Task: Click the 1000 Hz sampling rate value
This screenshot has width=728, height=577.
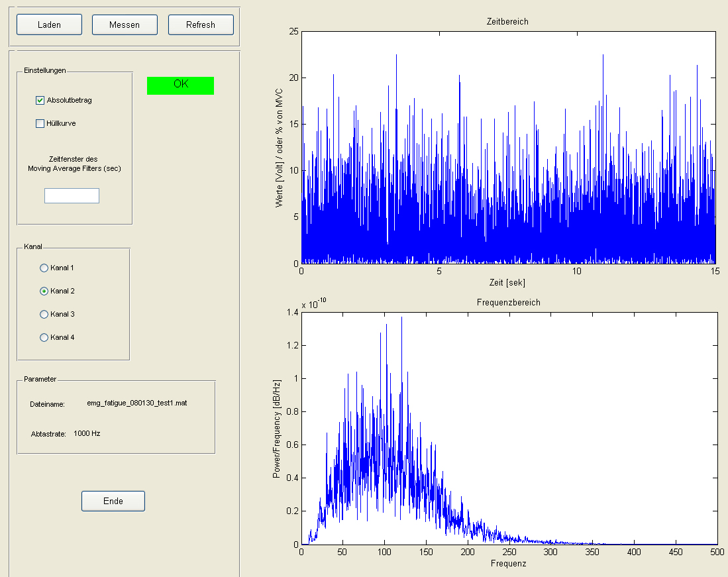Action: (87, 433)
